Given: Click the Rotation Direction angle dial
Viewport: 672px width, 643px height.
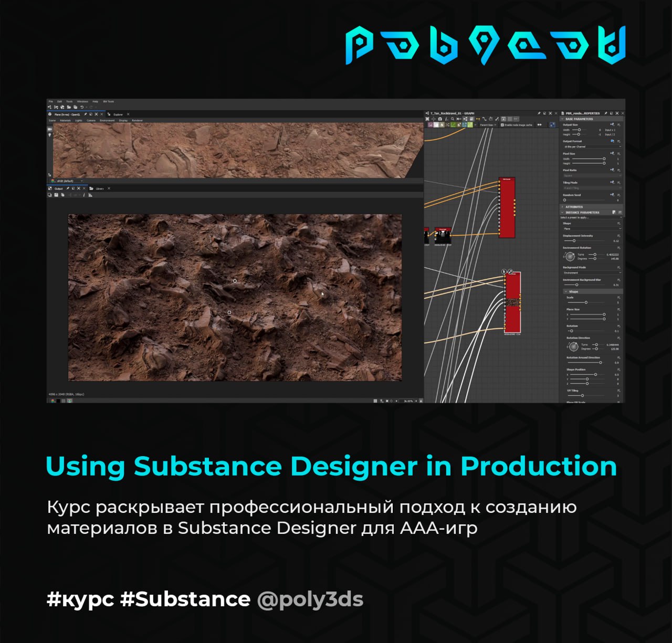Looking at the screenshot, I should [x=573, y=346].
